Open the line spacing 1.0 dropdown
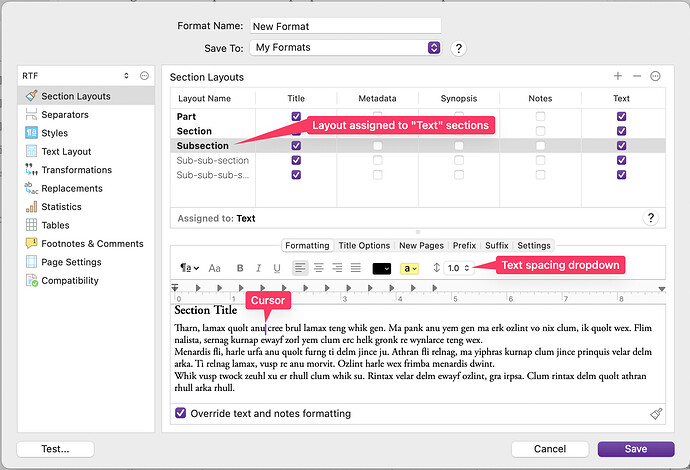This screenshot has width=690, height=470. click(459, 268)
